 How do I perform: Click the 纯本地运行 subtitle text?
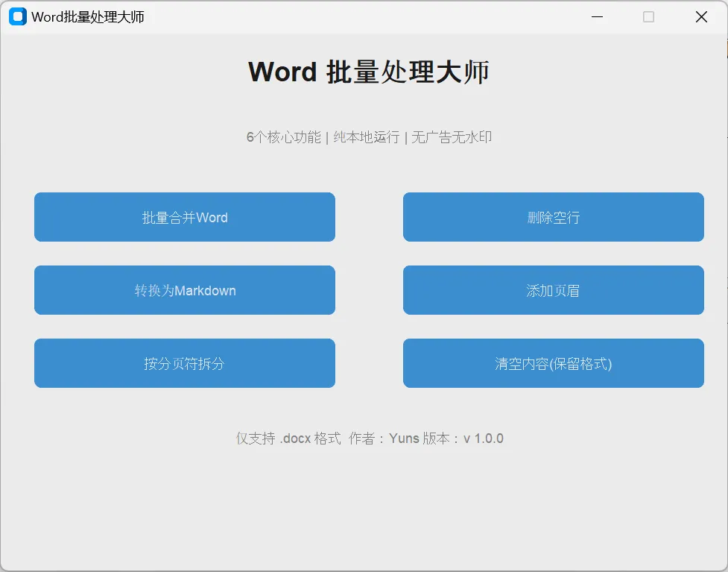[367, 137]
